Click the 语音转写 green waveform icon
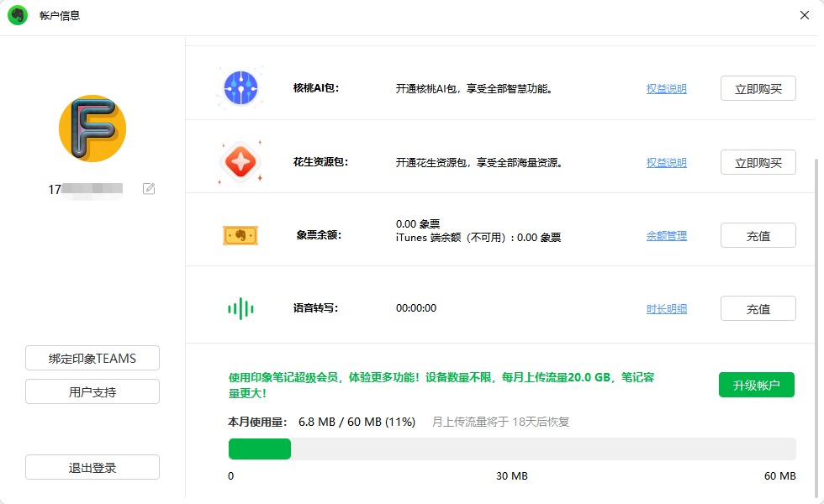The height and width of the screenshot is (504, 824). coord(240,308)
